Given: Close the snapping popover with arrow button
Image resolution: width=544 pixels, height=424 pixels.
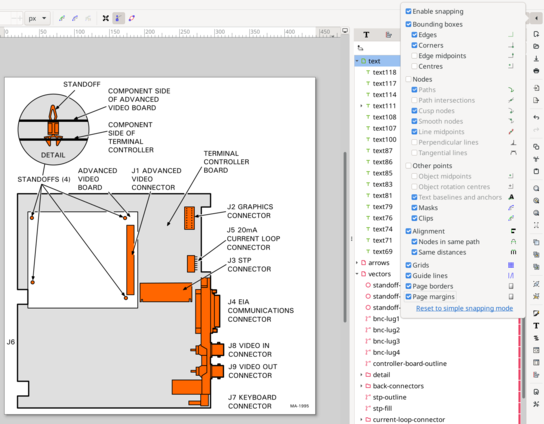Looking at the screenshot, I should 536,18.
